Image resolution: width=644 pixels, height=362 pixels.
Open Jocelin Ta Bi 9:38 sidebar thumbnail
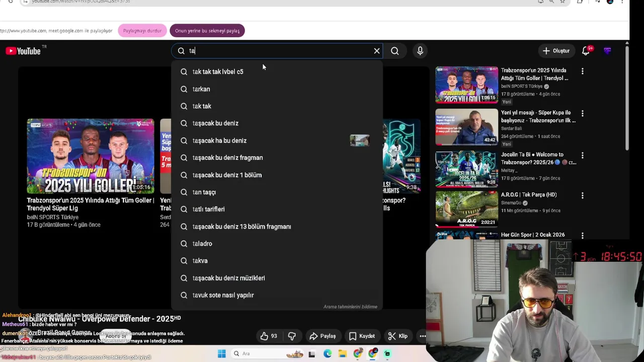[466, 168]
